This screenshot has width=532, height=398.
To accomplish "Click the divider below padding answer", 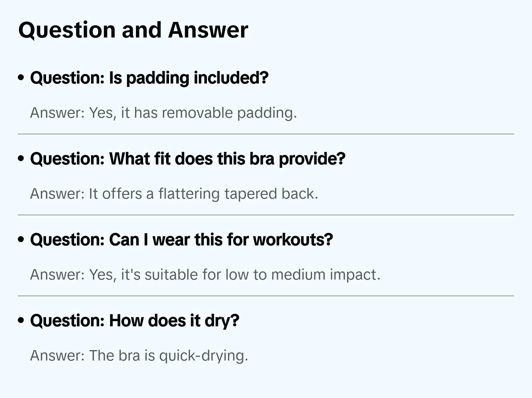I will pyautogui.click(x=266, y=134).
